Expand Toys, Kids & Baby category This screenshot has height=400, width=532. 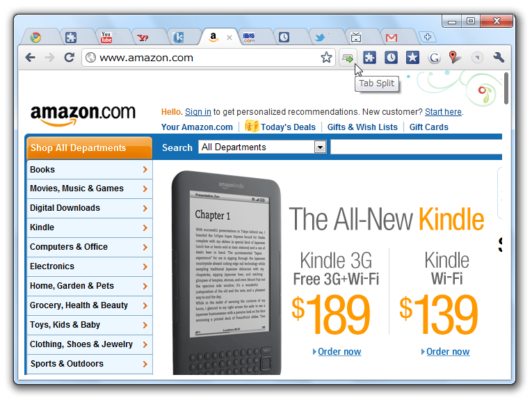pos(90,325)
